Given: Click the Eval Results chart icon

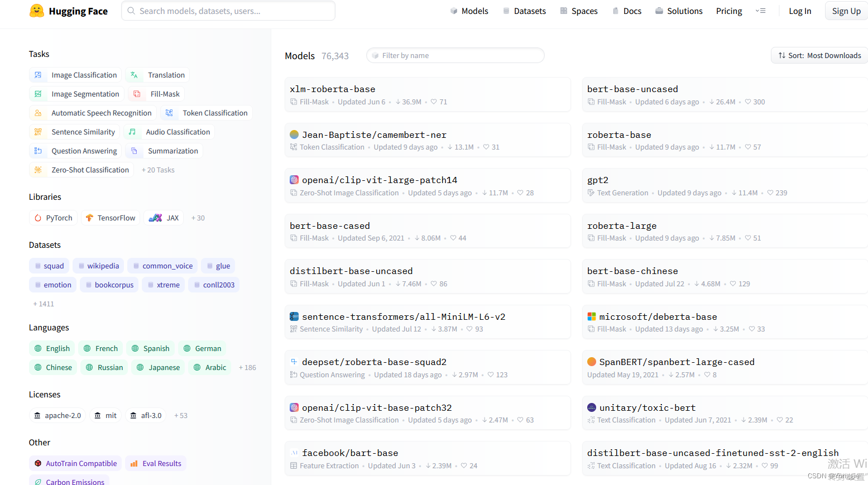Looking at the screenshot, I should [134, 463].
